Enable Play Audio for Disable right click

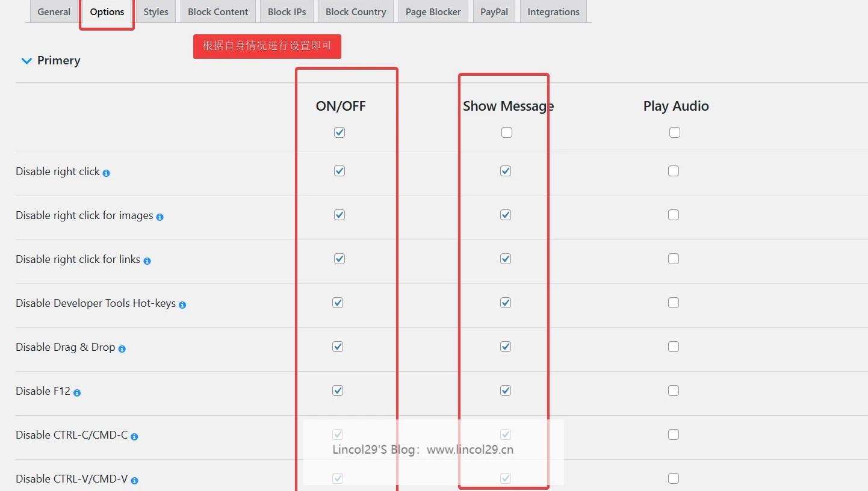(x=674, y=171)
